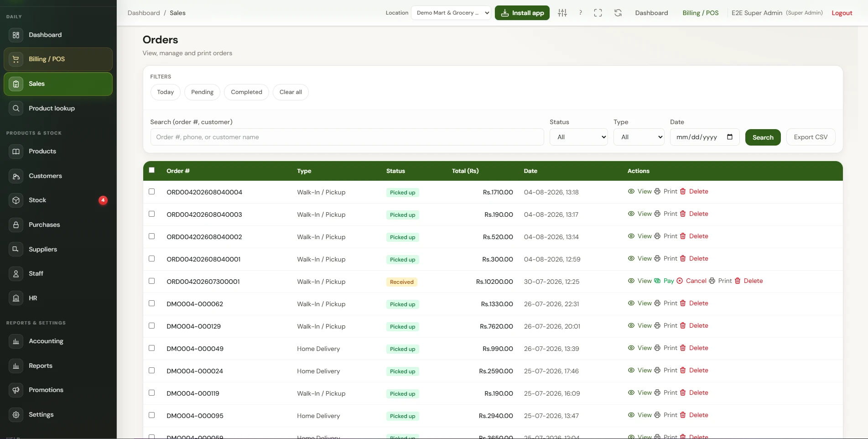
Task: Open the HR building icon
Action: (x=16, y=298)
